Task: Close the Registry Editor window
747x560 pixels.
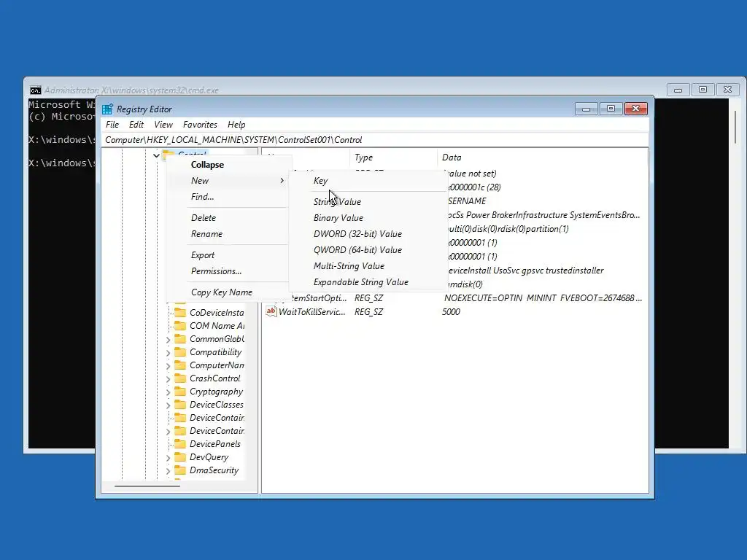Action: click(x=635, y=109)
